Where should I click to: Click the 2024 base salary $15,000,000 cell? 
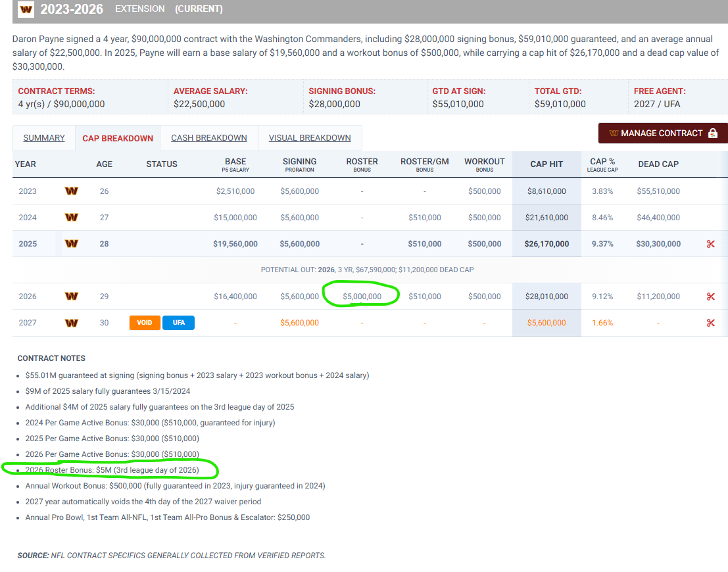click(235, 217)
